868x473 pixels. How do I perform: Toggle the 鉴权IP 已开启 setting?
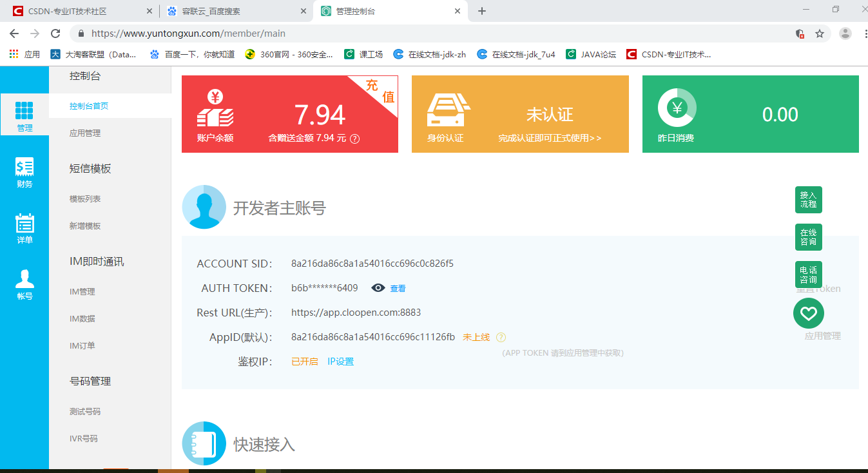coord(304,361)
